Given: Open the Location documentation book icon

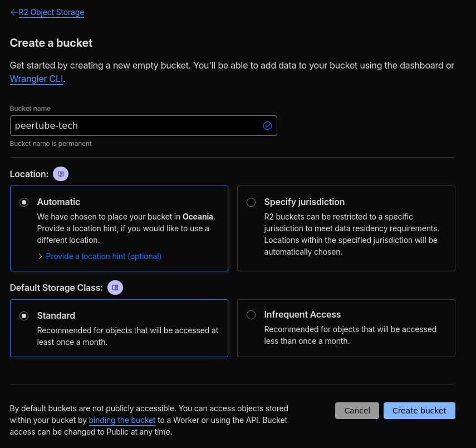Looking at the screenshot, I should (61, 174).
